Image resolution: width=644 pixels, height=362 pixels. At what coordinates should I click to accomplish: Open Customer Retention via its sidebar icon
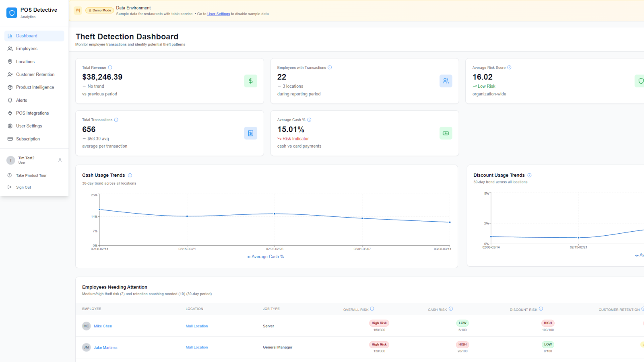(x=10, y=74)
